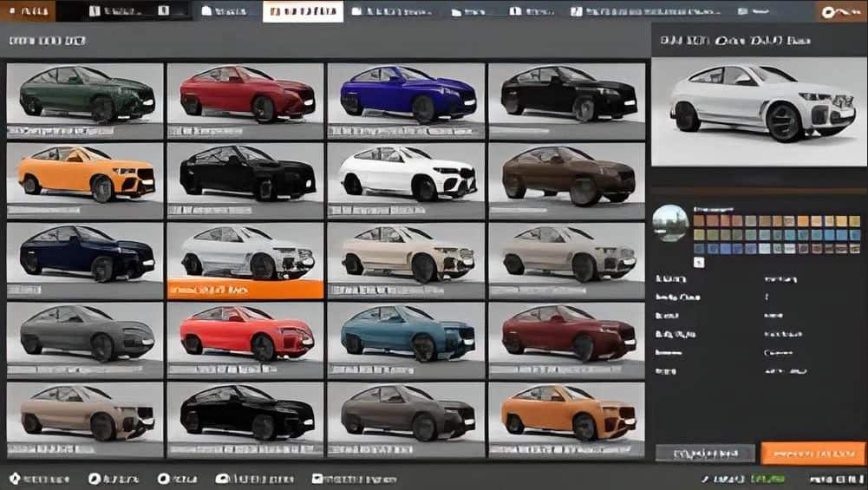The height and width of the screenshot is (490, 868).
Task: Open the leftmost tab in the top bar
Action: pyautogui.click(x=28, y=11)
